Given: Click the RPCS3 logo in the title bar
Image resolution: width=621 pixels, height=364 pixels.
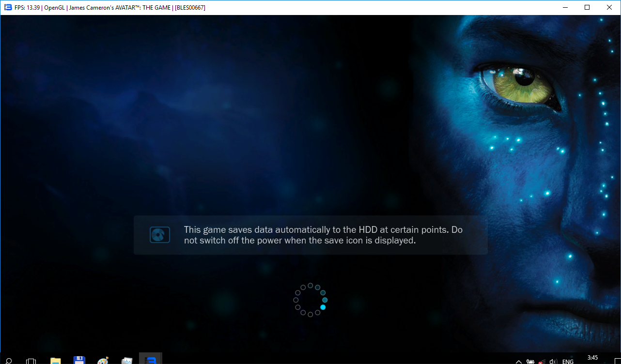Looking at the screenshot, I should [x=8, y=7].
